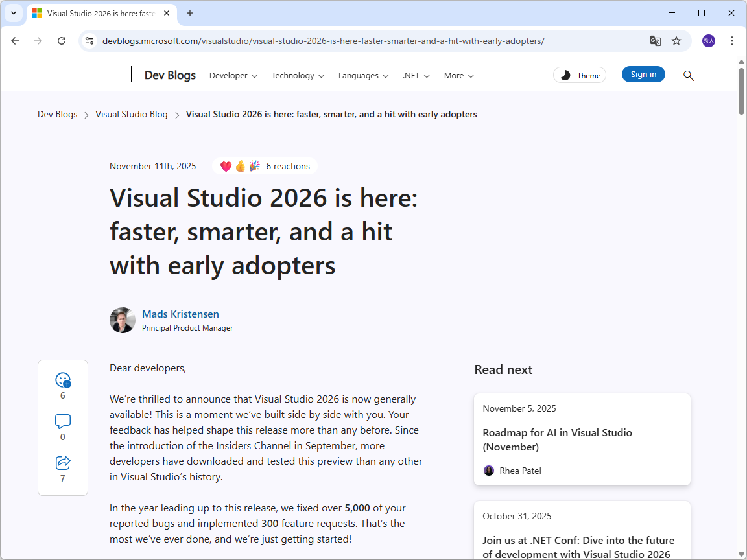Open the Roadmap for AI in Visual Studio article
This screenshot has height=560, width=747.
(557, 439)
